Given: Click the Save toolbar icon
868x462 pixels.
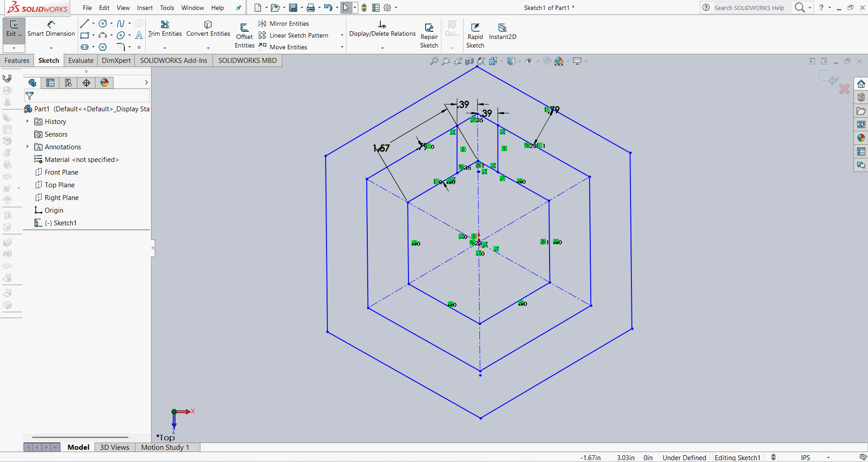Looking at the screenshot, I should pyautogui.click(x=293, y=8).
